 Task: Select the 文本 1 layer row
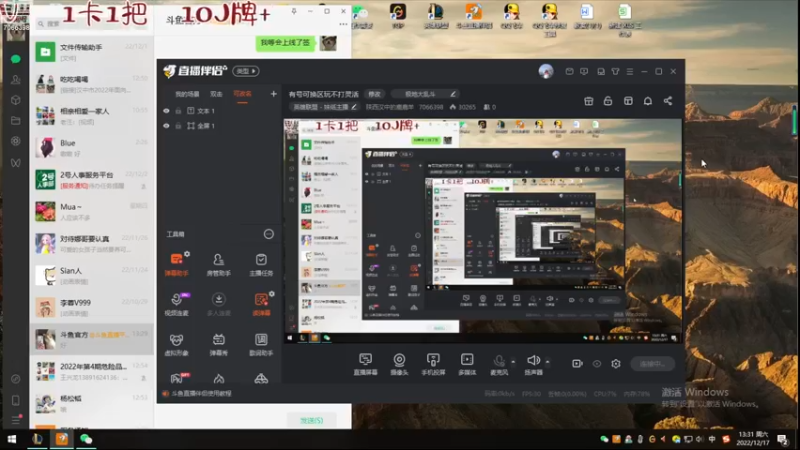point(220,111)
